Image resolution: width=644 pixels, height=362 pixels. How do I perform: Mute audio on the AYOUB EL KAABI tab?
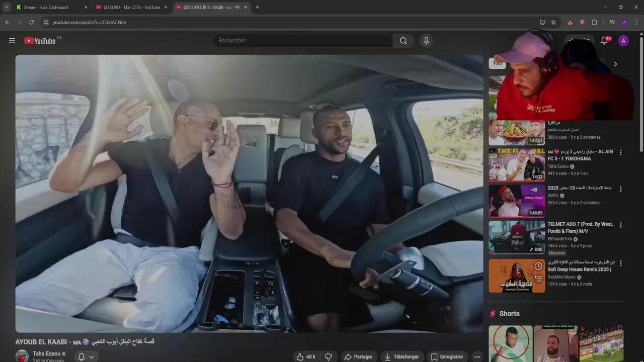pyautogui.click(x=237, y=7)
